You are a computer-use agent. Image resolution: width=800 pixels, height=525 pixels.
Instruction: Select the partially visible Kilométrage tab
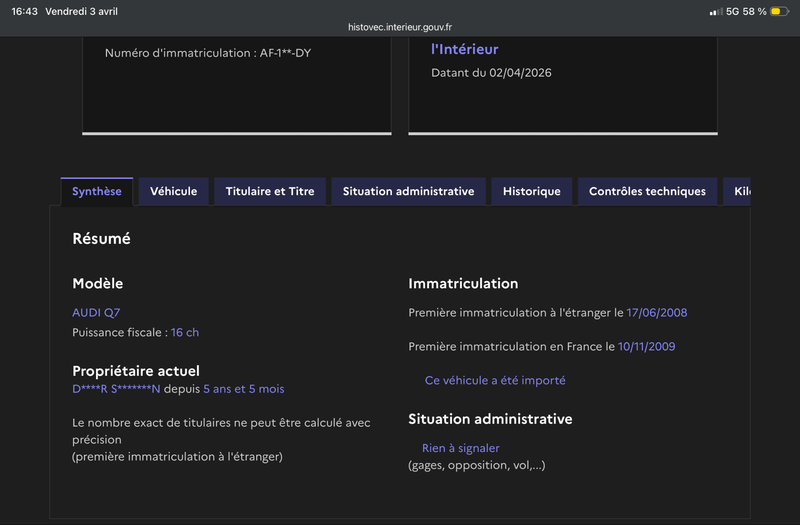[x=739, y=191]
